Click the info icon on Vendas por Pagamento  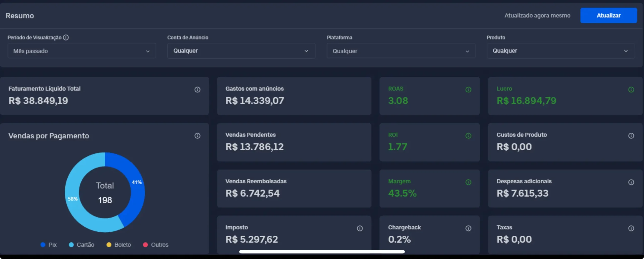tap(197, 136)
